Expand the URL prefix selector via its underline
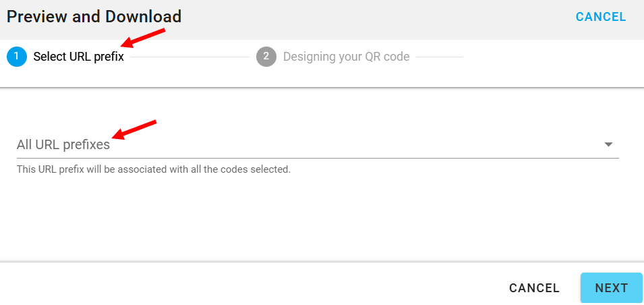This screenshot has width=644, height=305. [x=317, y=158]
